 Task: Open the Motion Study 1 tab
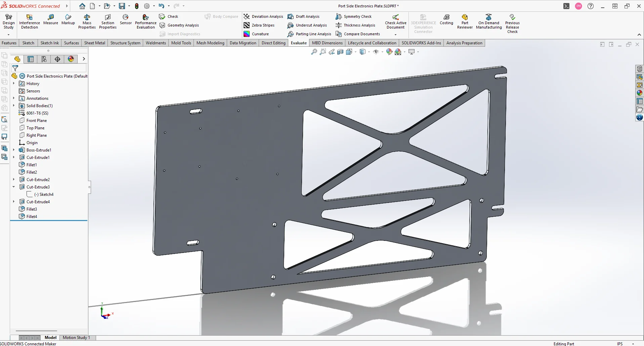(76, 338)
